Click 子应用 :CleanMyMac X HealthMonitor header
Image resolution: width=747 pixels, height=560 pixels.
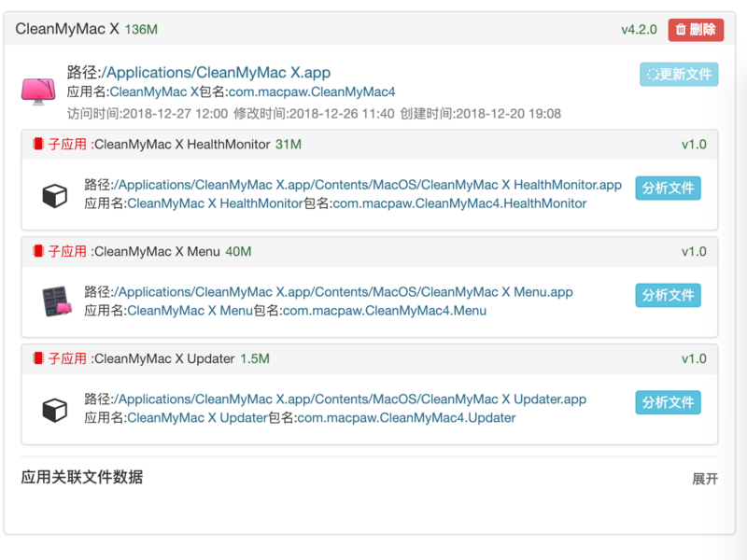pos(159,145)
